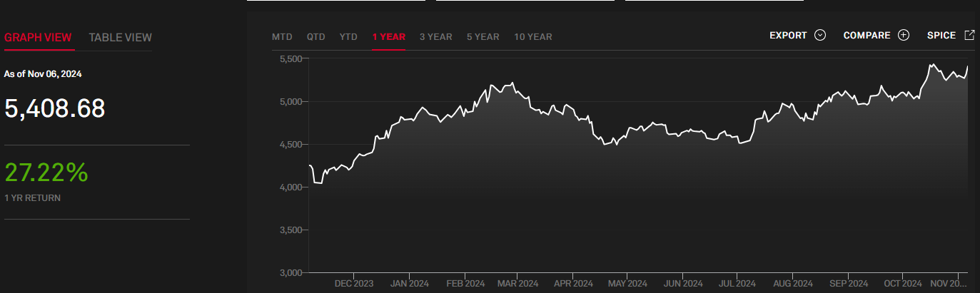Select the QTD time range
Viewport: 980px width, 293px height.
316,37
